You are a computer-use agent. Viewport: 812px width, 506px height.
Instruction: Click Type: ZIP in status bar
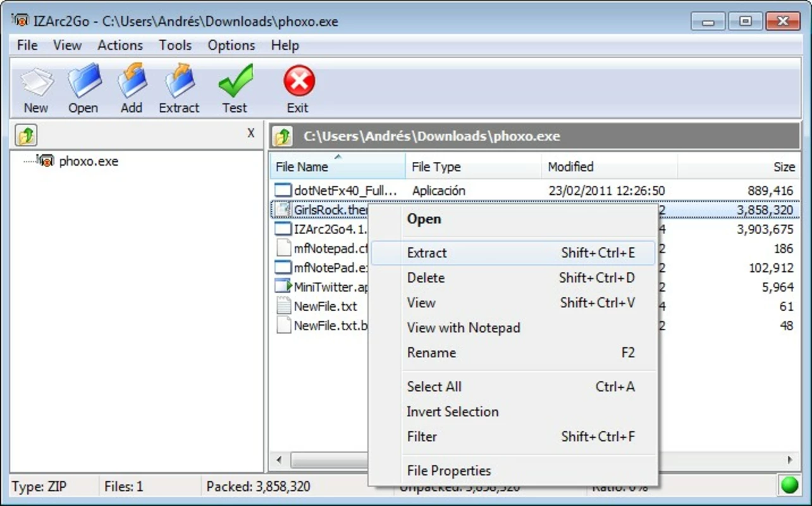(x=39, y=486)
